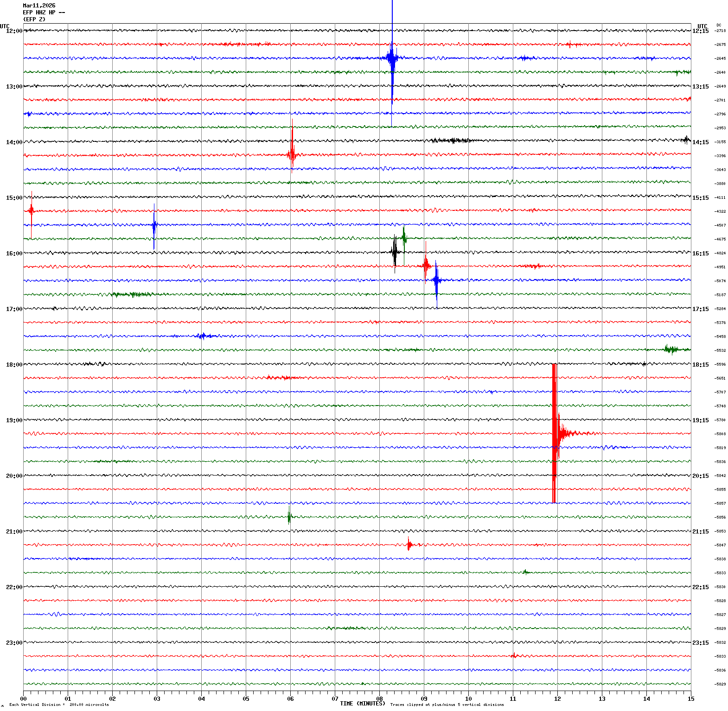Click the large red clipped seismic event
728x711 pixels.
(x=554, y=433)
